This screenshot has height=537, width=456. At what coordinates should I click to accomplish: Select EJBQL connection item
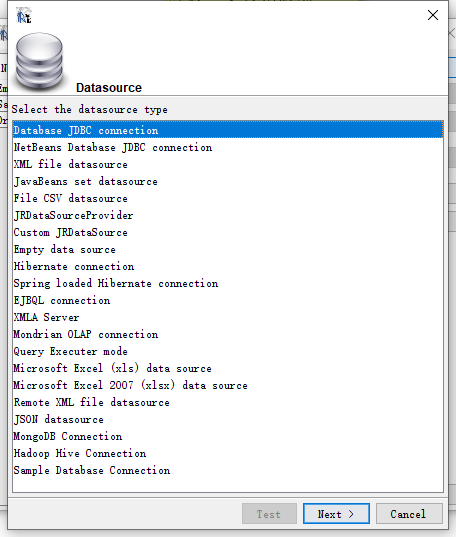coord(228,301)
